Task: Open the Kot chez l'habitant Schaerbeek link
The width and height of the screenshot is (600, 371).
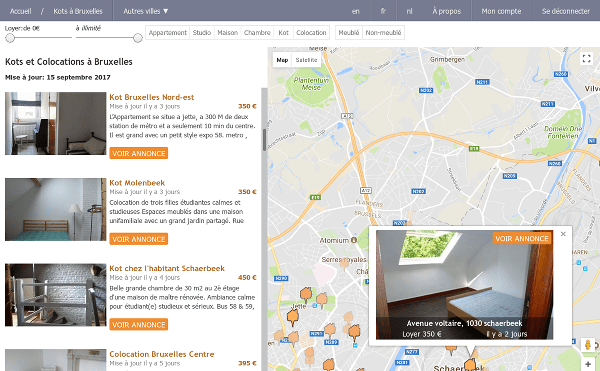Action: coord(167,268)
